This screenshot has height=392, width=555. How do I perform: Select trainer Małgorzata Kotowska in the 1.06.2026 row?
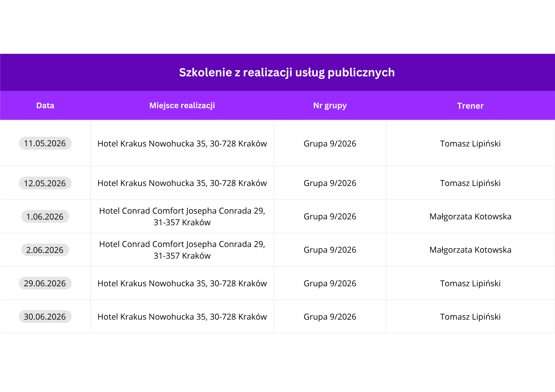470,216
